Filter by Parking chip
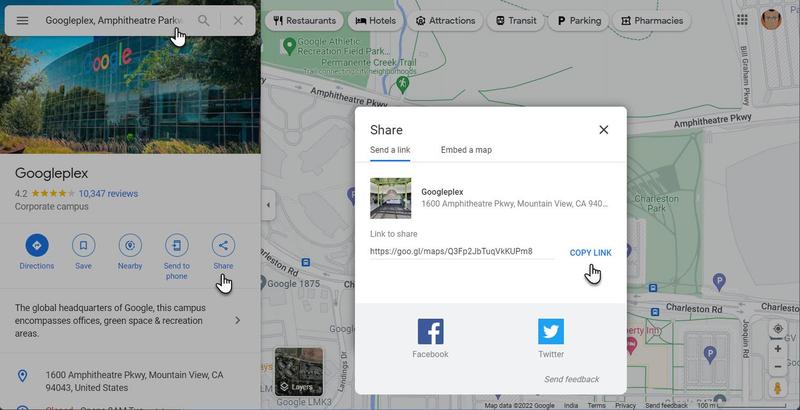The width and height of the screenshot is (800, 410). coord(579,21)
